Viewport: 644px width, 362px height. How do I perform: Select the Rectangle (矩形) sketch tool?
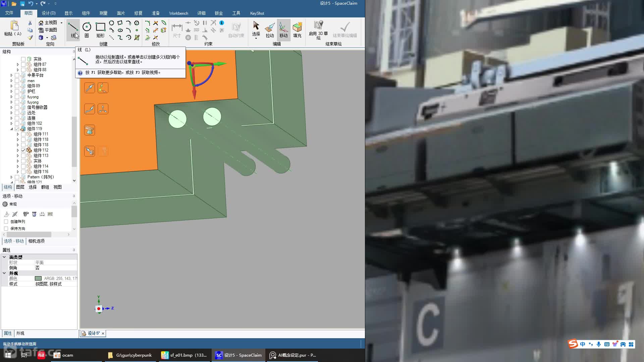pos(100,29)
